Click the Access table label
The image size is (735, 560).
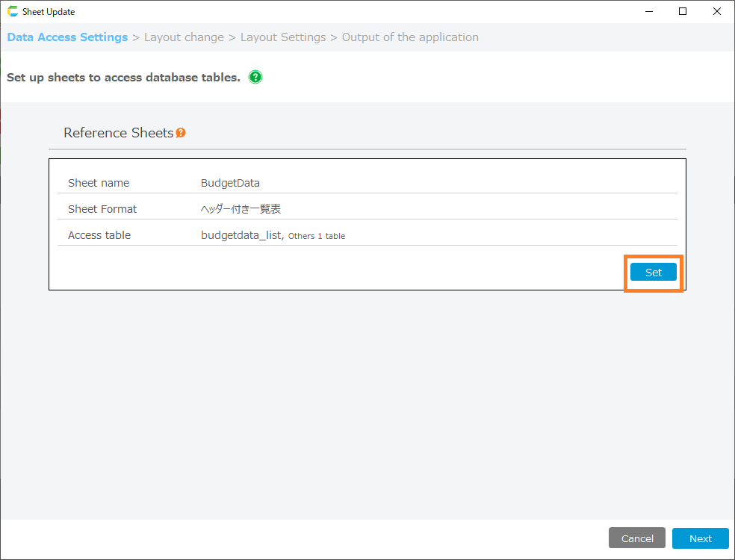(99, 235)
